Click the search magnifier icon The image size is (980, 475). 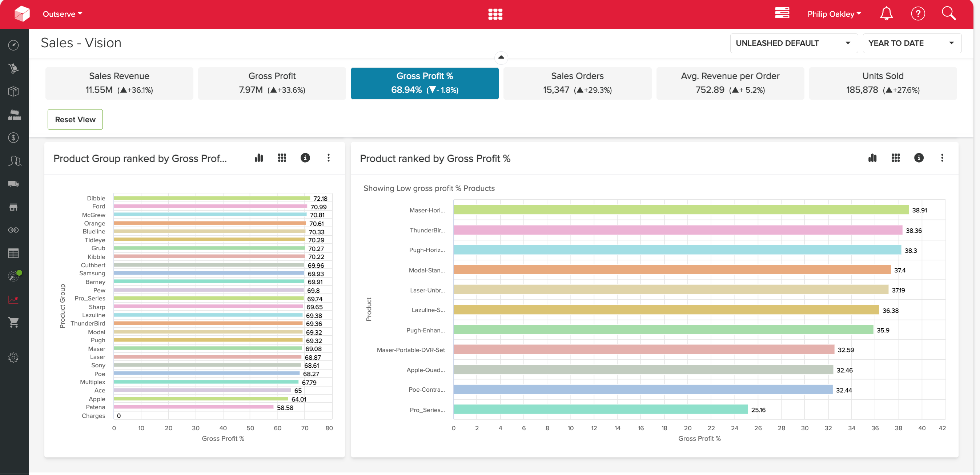point(948,13)
